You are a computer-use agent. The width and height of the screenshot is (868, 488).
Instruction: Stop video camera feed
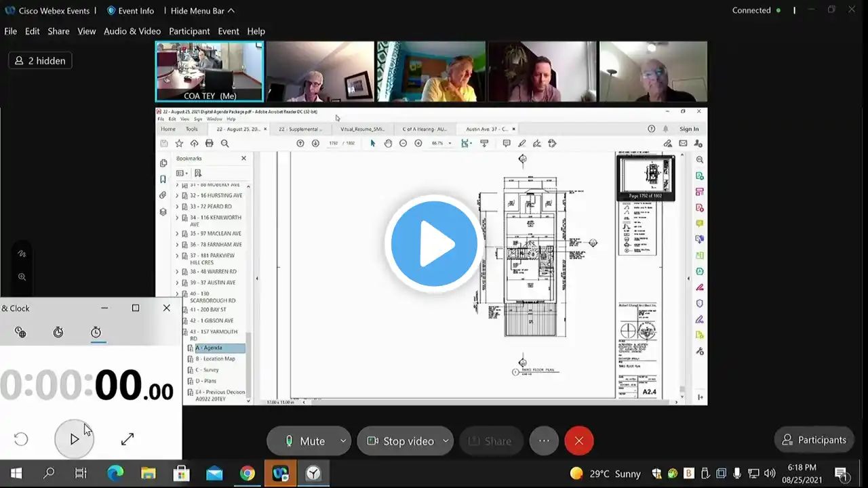[400, 441]
